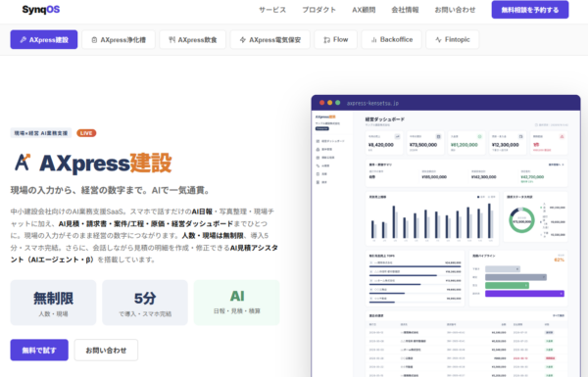Open the AX顧問 navigation item

point(364,10)
